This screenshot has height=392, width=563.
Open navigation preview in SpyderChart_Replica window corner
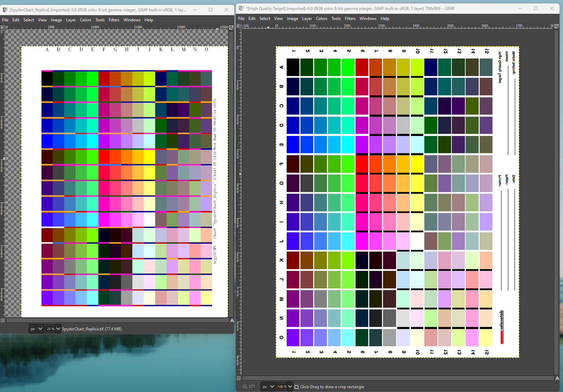tap(231, 321)
